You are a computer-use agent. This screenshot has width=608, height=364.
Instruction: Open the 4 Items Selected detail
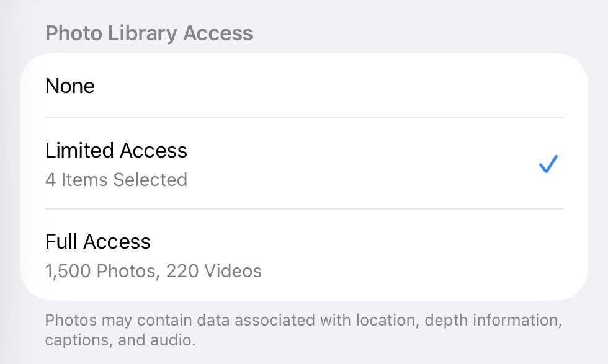(115, 180)
